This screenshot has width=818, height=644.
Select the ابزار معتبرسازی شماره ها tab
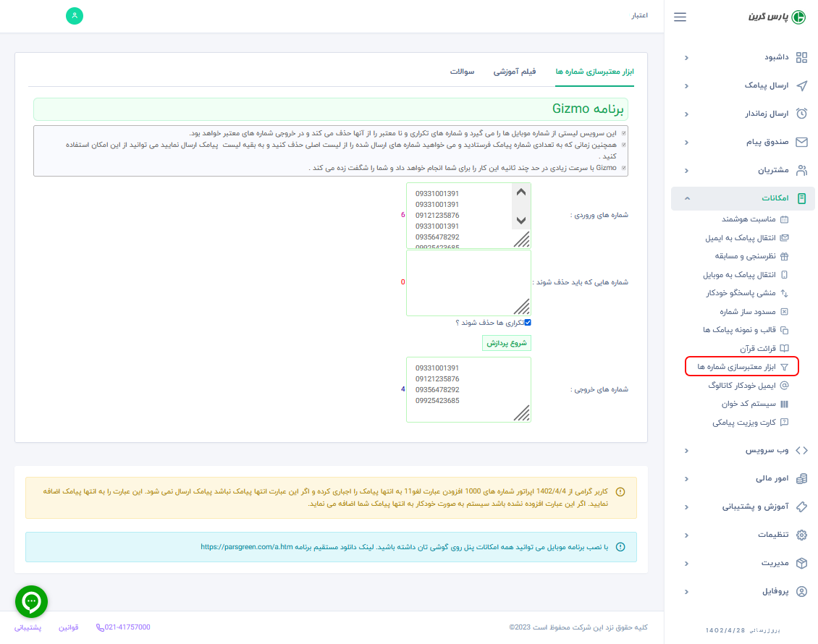coord(595,72)
